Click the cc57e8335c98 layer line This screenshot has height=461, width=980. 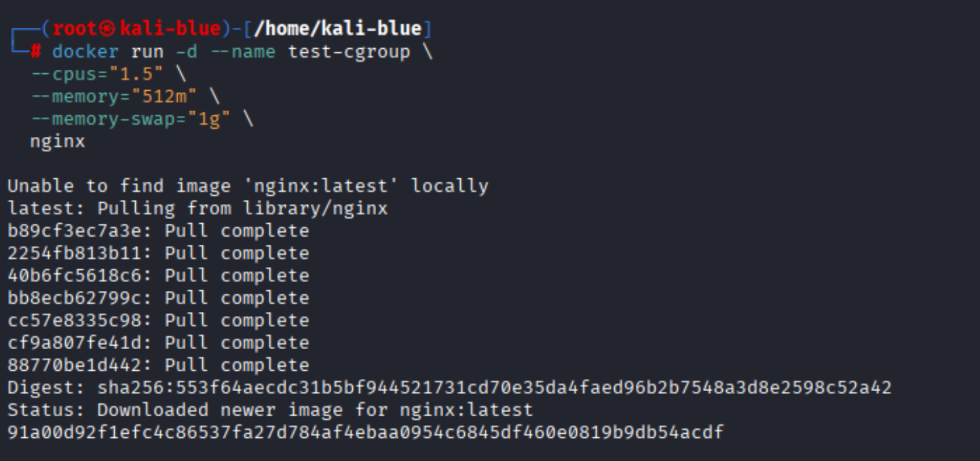pyautogui.click(x=157, y=320)
